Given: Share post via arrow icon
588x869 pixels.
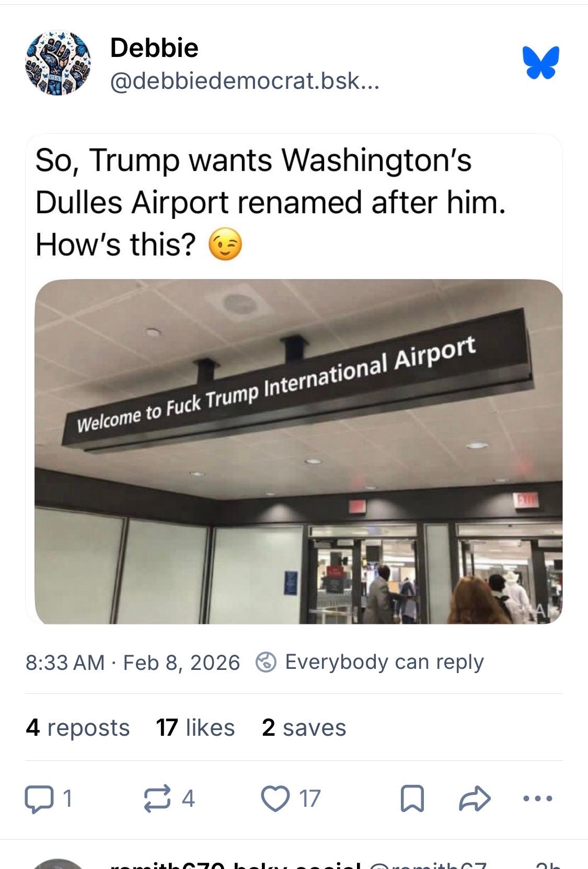Looking at the screenshot, I should [475, 799].
